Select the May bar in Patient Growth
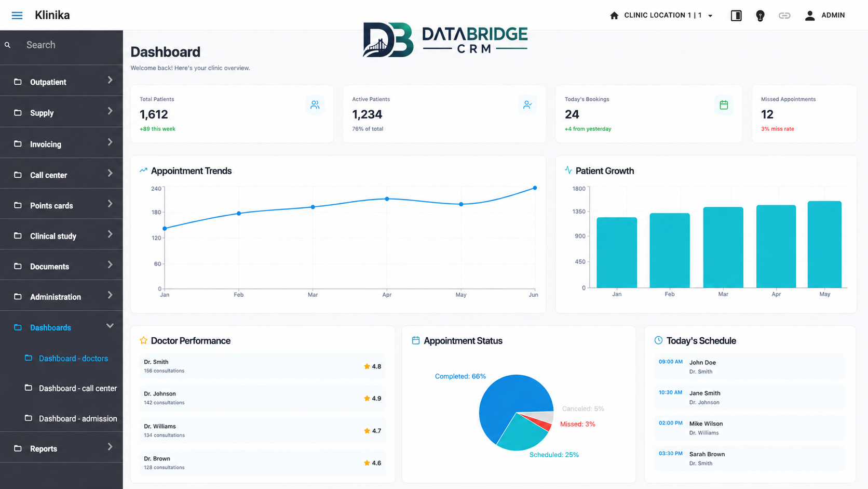 click(x=825, y=244)
